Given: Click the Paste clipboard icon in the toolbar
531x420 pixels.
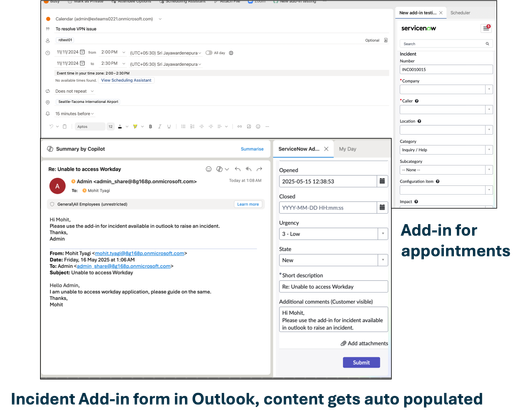Looking at the screenshot, I should click(65, 127).
